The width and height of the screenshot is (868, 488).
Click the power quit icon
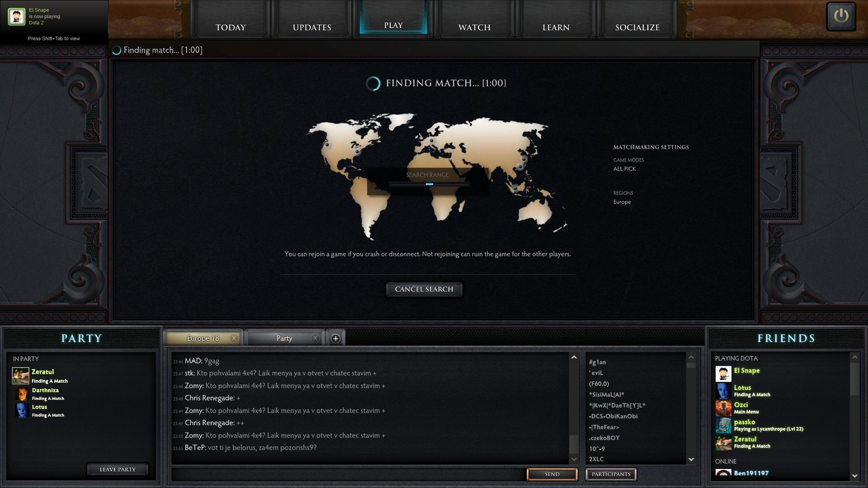[x=841, y=16]
